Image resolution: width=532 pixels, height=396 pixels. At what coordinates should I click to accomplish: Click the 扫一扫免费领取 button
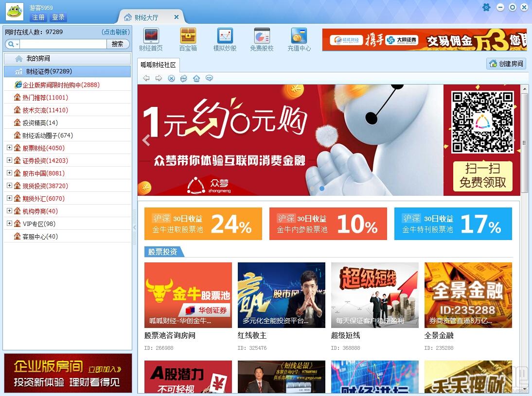482,176
